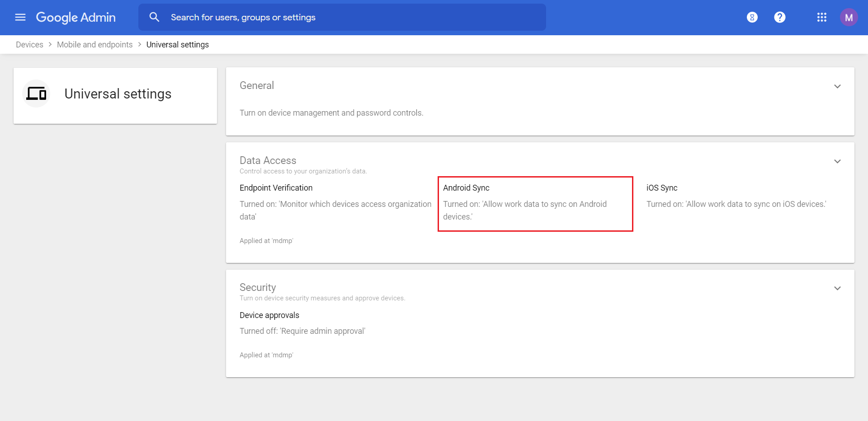Open the account avatar M

(x=849, y=18)
